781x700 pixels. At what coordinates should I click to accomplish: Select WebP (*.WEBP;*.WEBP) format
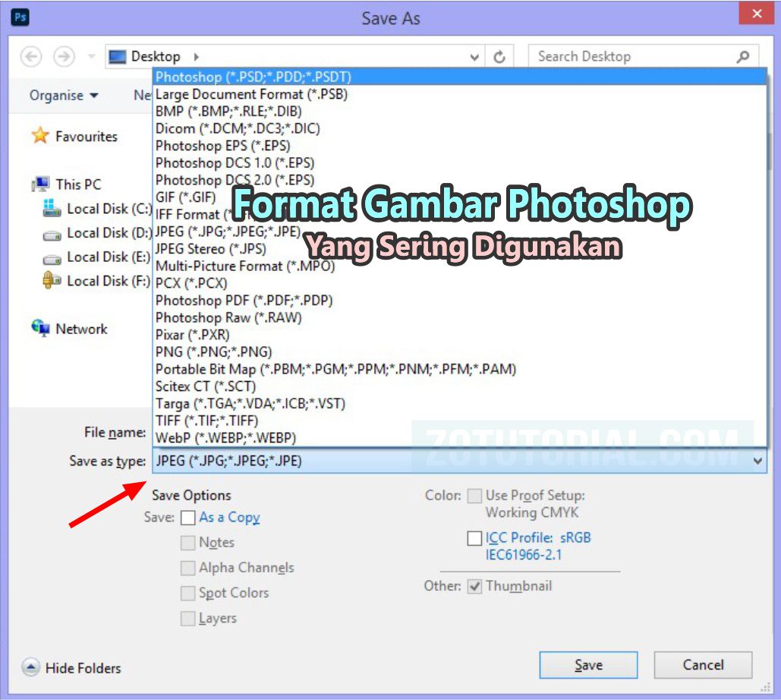tap(459, 438)
